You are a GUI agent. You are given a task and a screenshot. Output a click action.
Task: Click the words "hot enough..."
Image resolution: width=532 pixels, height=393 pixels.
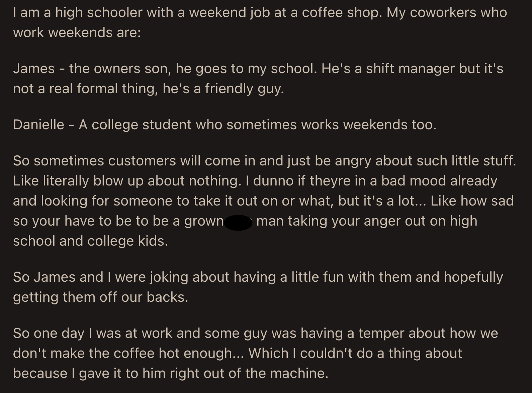[201, 353]
